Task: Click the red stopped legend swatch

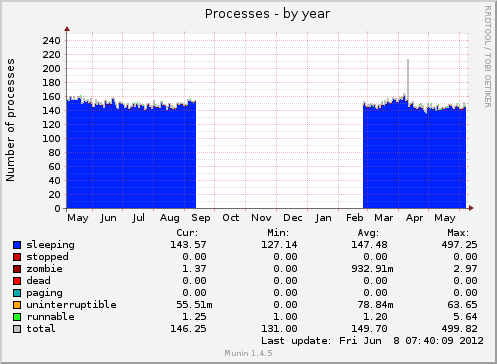Action: (x=17, y=257)
